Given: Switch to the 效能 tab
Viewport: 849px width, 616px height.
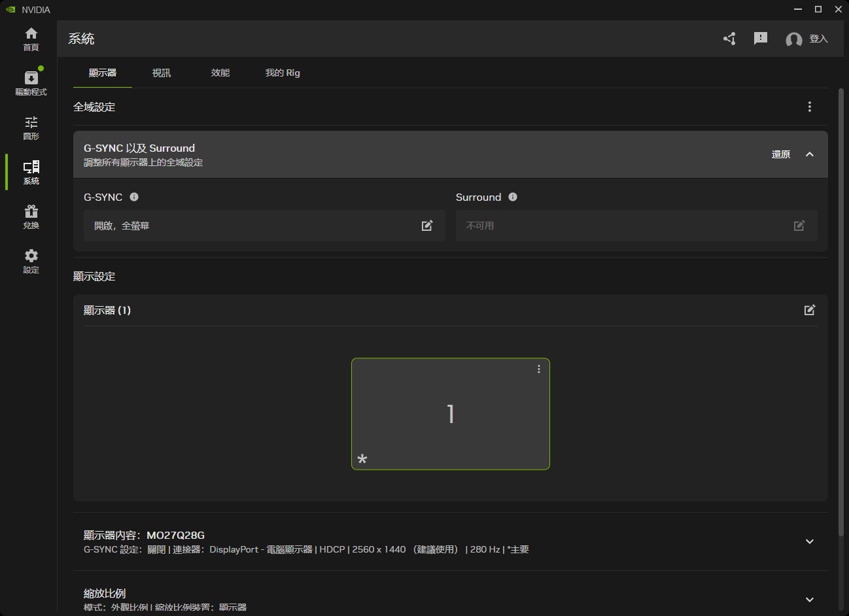Looking at the screenshot, I should 220,73.
